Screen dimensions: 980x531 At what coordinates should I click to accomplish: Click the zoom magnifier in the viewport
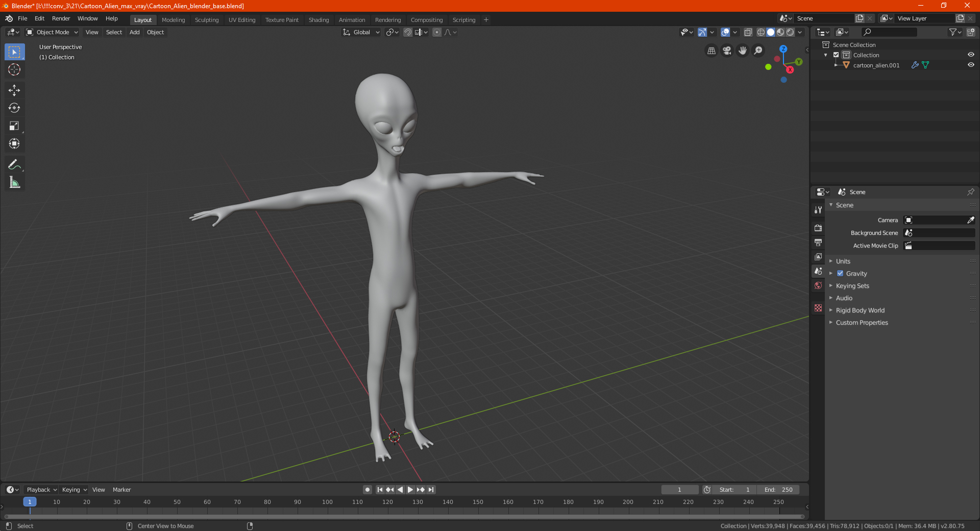758,51
